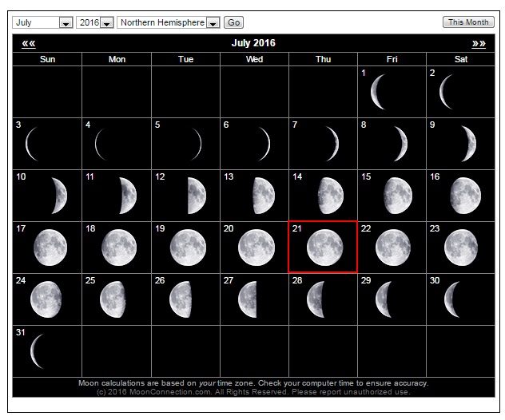The height and width of the screenshot is (420, 505).
Task: Click the Fri column header
Action: click(x=392, y=59)
